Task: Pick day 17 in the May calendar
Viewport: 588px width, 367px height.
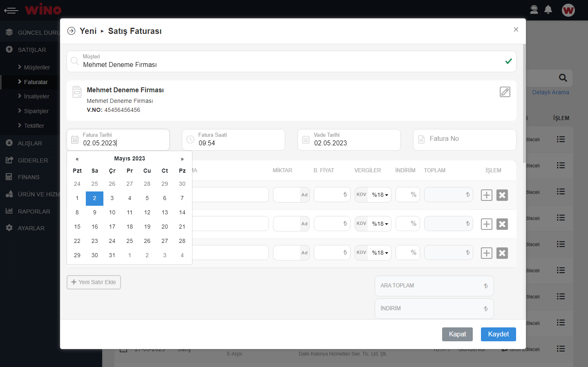Action: pos(112,227)
